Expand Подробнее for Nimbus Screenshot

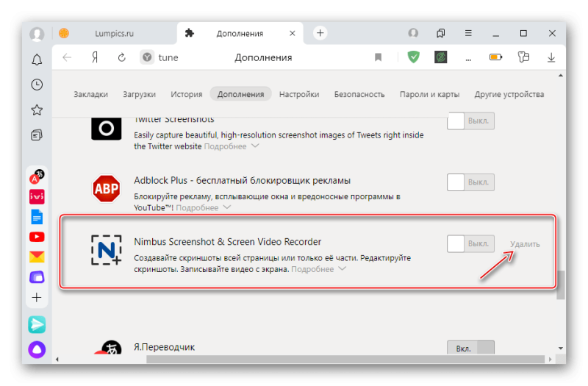tap(318, 269)
